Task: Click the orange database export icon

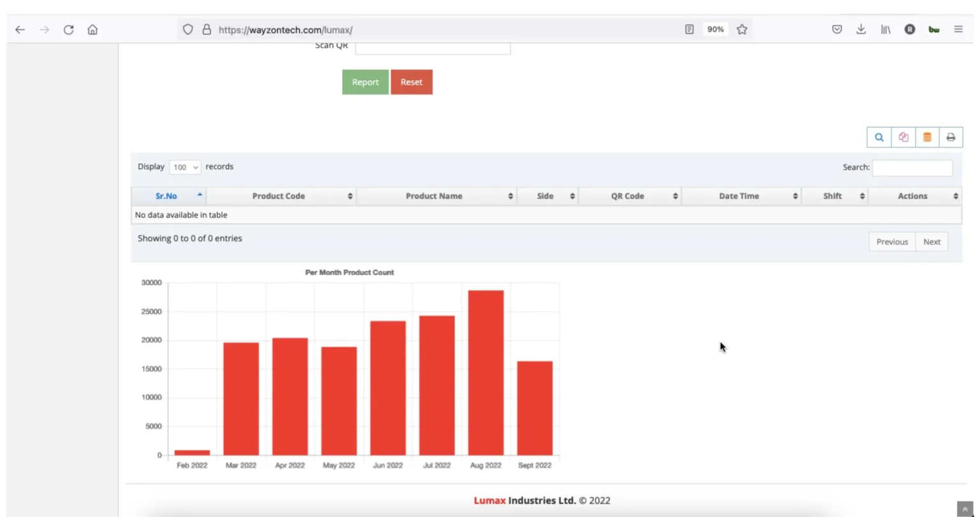Action: coord(927,137)
